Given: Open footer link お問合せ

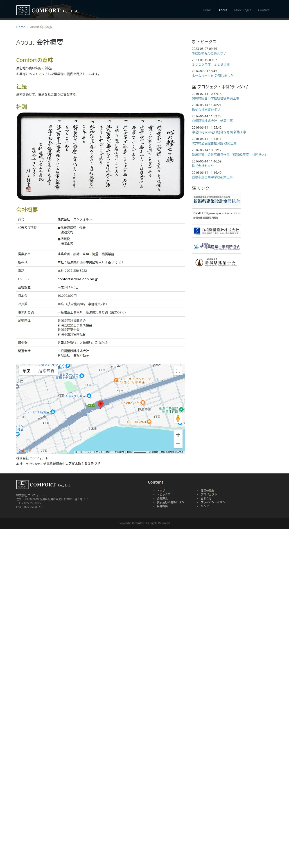Looking at the screenshot, I should coord(206,498).
